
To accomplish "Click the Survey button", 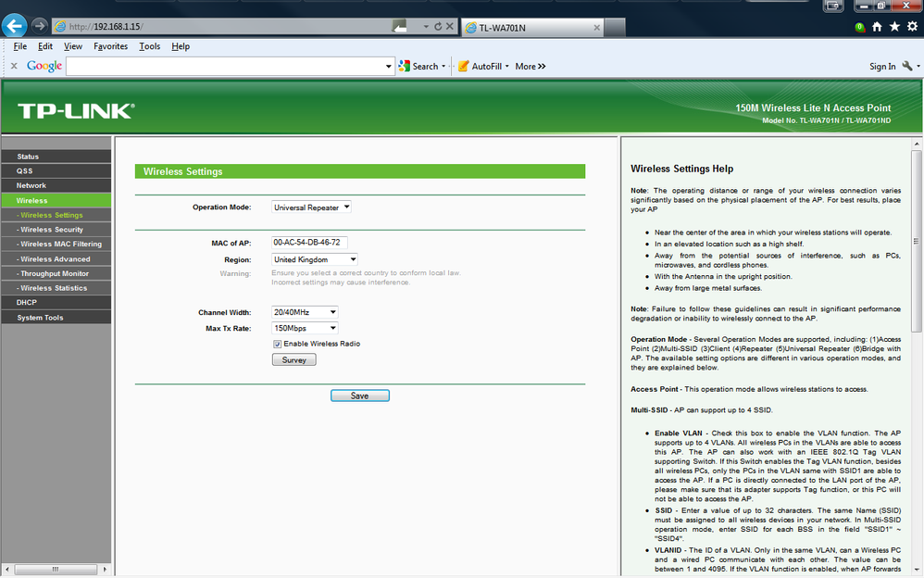I will point(294,359).
